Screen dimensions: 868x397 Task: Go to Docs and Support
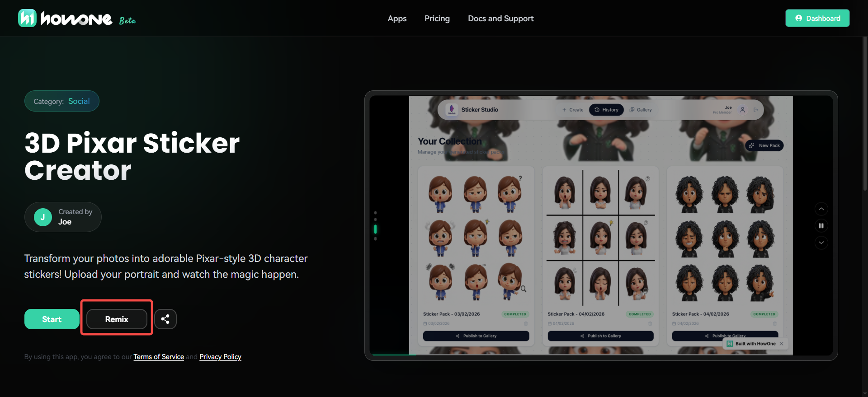(500, 19)
